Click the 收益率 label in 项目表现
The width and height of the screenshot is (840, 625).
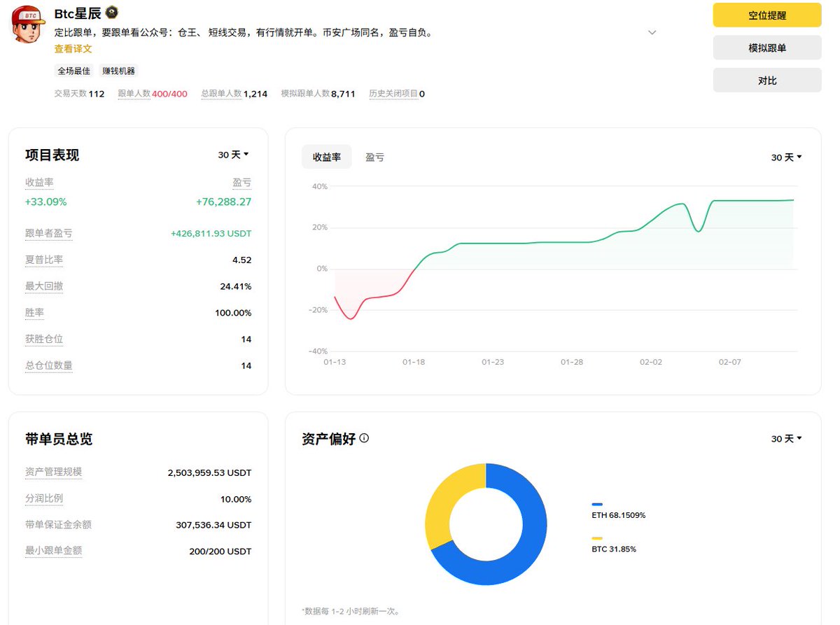click(x=39, y=183)
